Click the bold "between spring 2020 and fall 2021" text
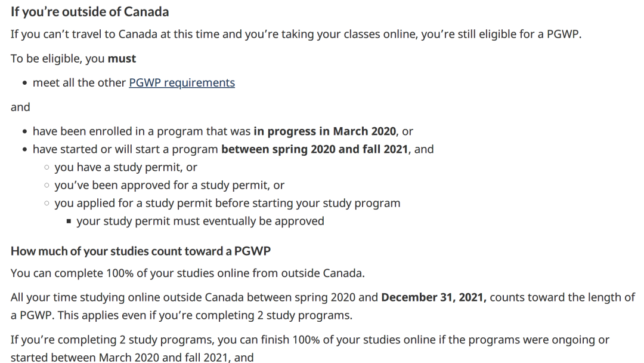The height and width of the screenshot is (363, 644). (315, 149)
